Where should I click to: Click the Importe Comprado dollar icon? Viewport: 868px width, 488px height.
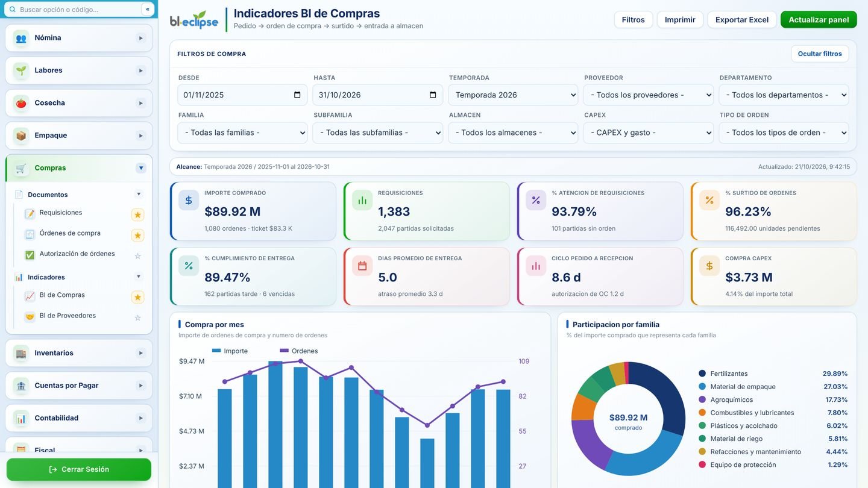pos(189,200)
